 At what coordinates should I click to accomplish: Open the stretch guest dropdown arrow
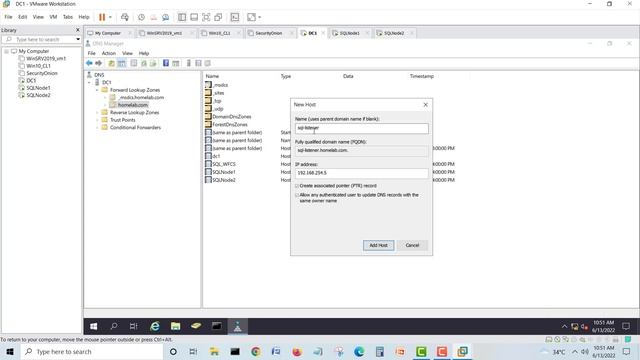260,17
